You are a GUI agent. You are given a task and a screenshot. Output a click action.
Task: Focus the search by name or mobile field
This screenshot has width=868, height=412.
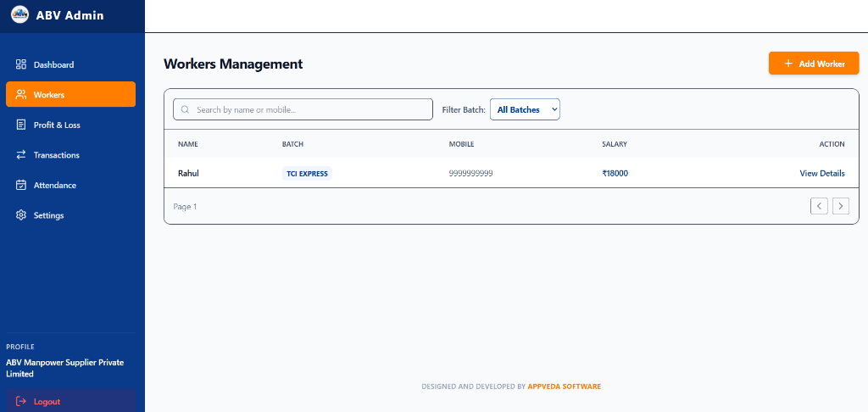[303, 109]
